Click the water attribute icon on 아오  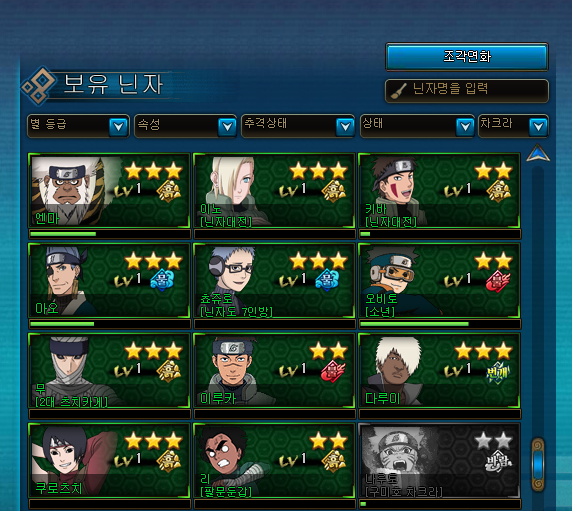point(162,280)
